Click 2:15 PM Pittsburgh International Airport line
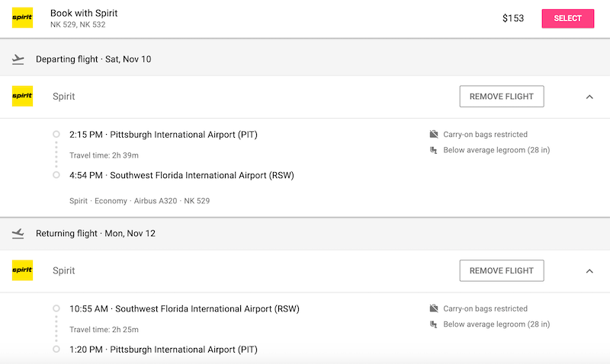 coord(163,135)
